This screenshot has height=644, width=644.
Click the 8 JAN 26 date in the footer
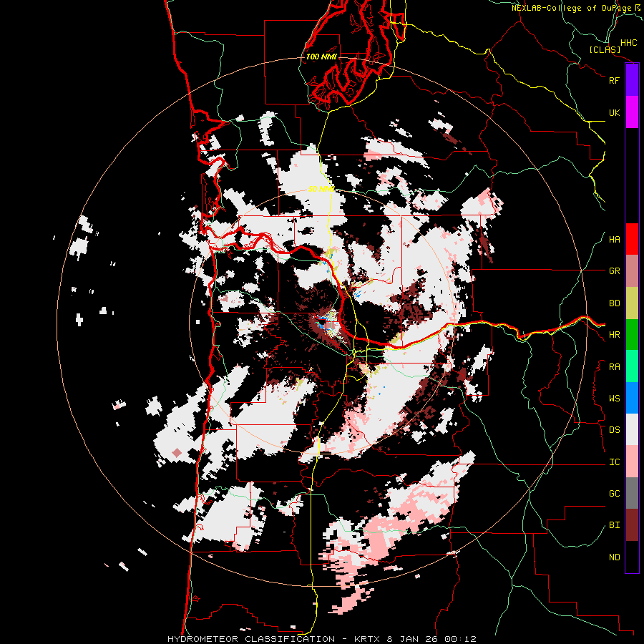coord(412,639)
